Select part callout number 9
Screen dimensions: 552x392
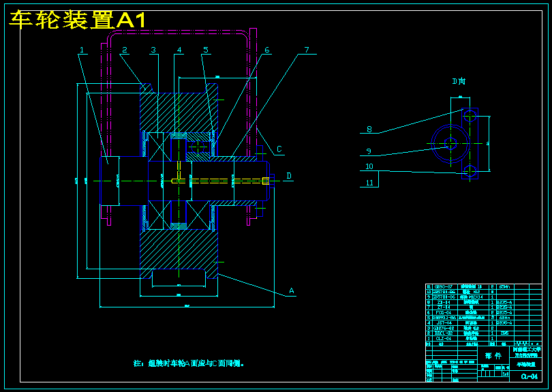coord(369,151)
